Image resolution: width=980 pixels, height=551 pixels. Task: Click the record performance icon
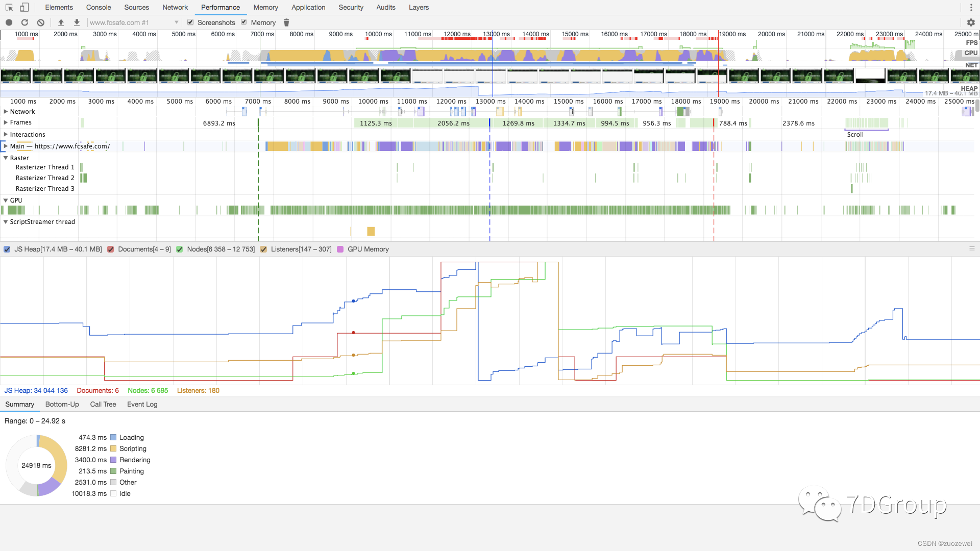click(9, 22)
